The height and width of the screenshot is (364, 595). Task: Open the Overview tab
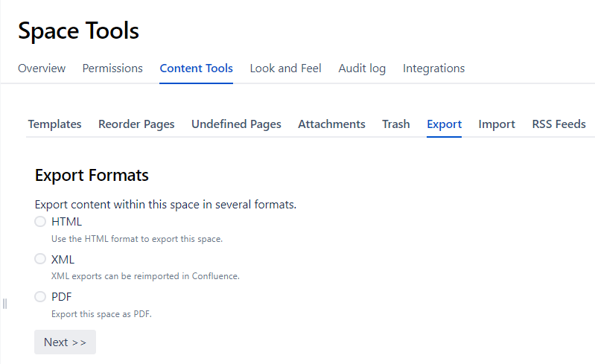42,68
